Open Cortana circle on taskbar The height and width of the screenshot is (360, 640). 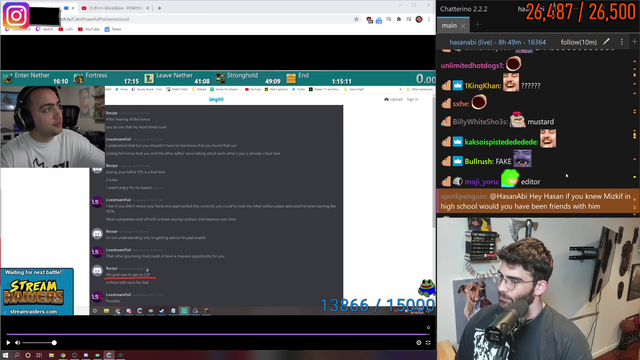(x=28, y=355)
